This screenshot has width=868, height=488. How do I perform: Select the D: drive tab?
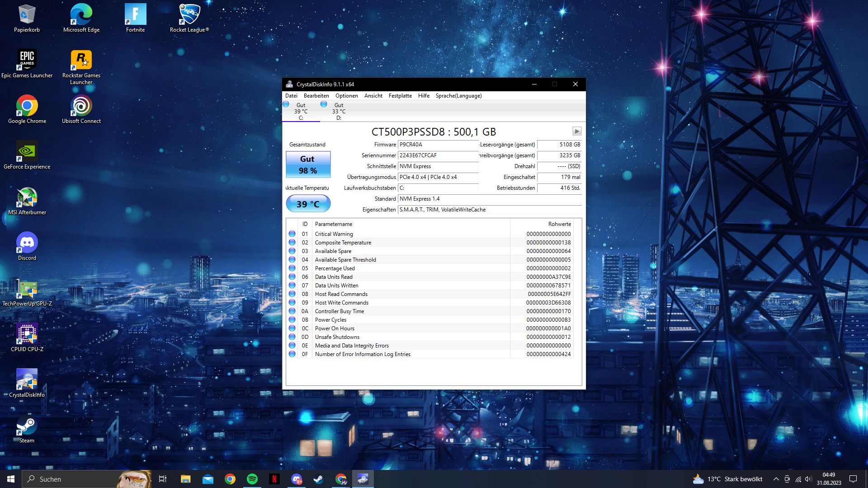click(x=338, y=111)
